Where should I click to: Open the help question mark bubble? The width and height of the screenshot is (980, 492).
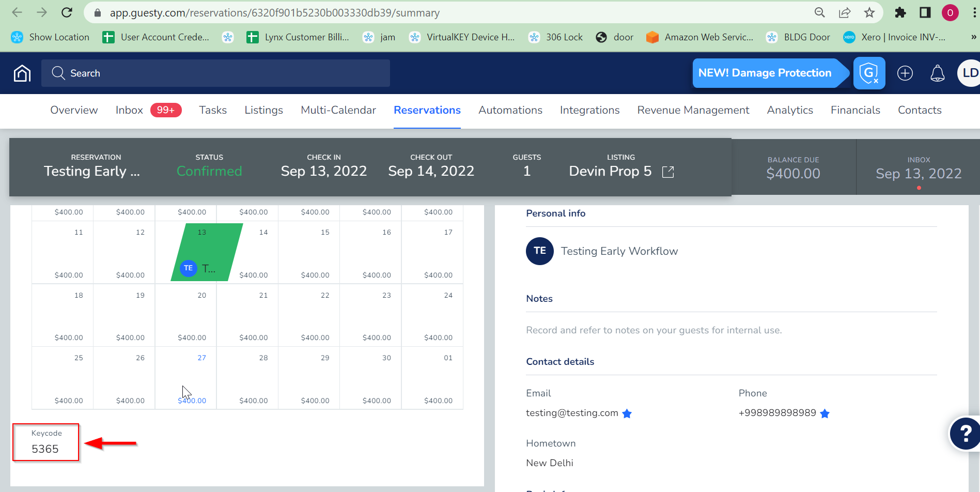tap(965, 433)
